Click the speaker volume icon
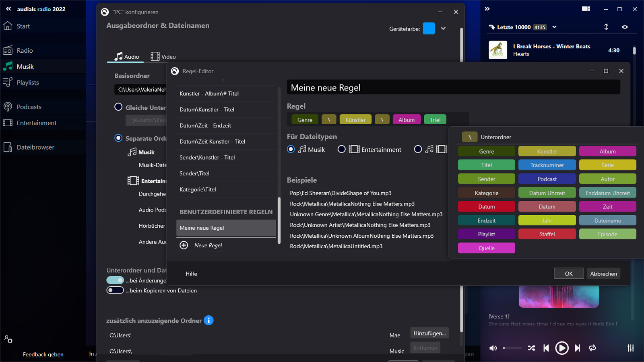The height and width of the screenshot is (362, 644). tap(493, 348)
